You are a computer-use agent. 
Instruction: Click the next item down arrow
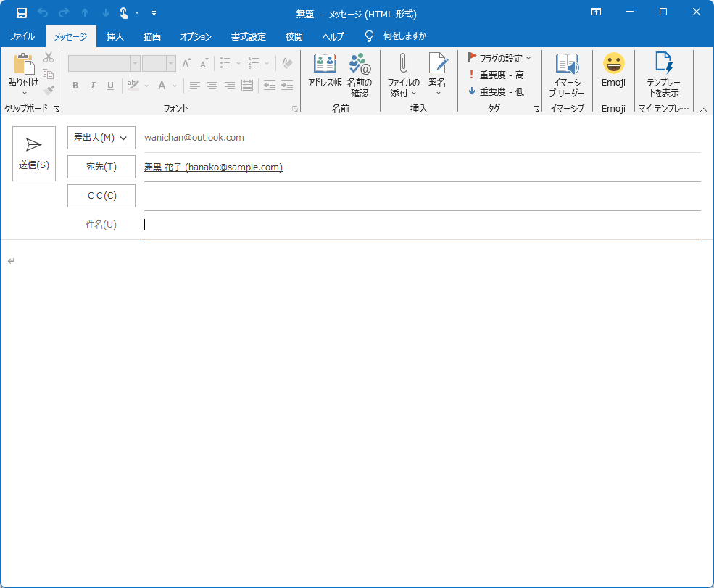106,13
